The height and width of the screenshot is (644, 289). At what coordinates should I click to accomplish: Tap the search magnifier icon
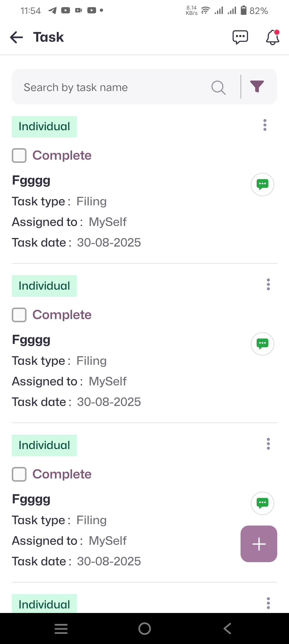(218, 87)
